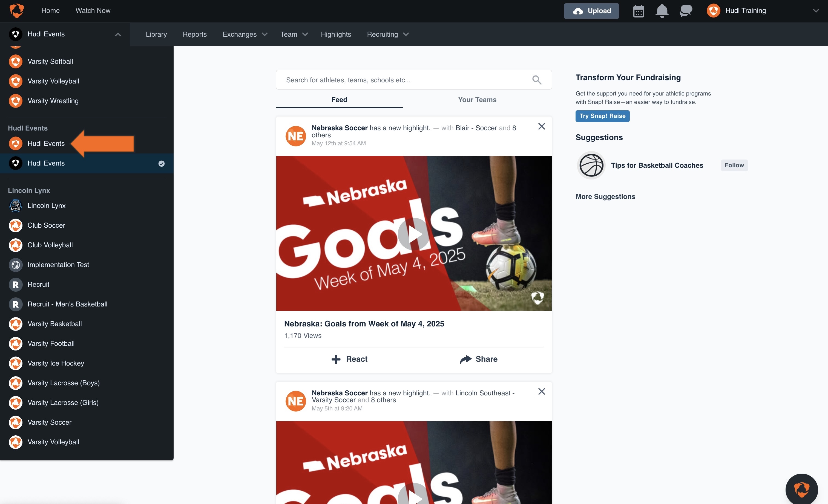Open the calendar icon in header
The image size is (828, 504).
pyautogui.click(x=639, y=11)
